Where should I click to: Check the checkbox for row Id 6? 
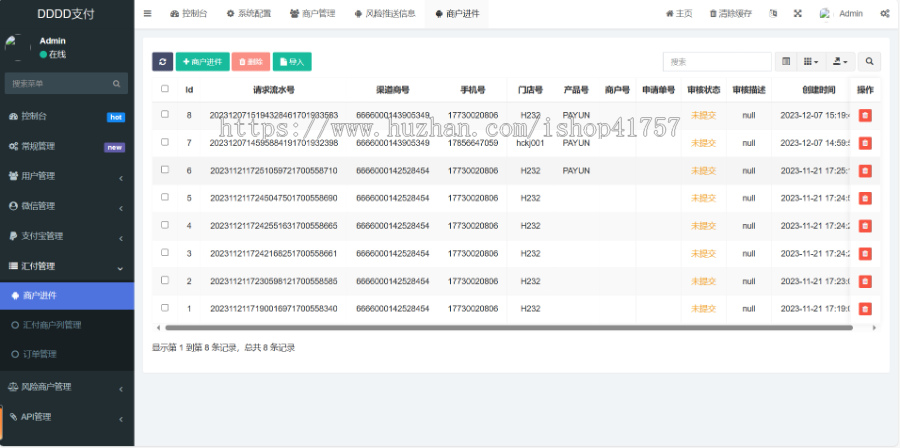click(x=165, y=169)
